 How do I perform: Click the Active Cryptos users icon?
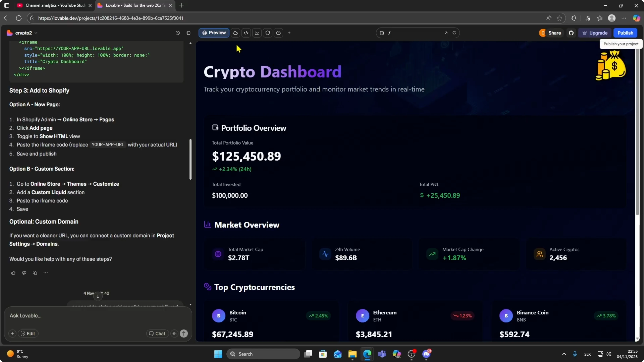point(540,254)
